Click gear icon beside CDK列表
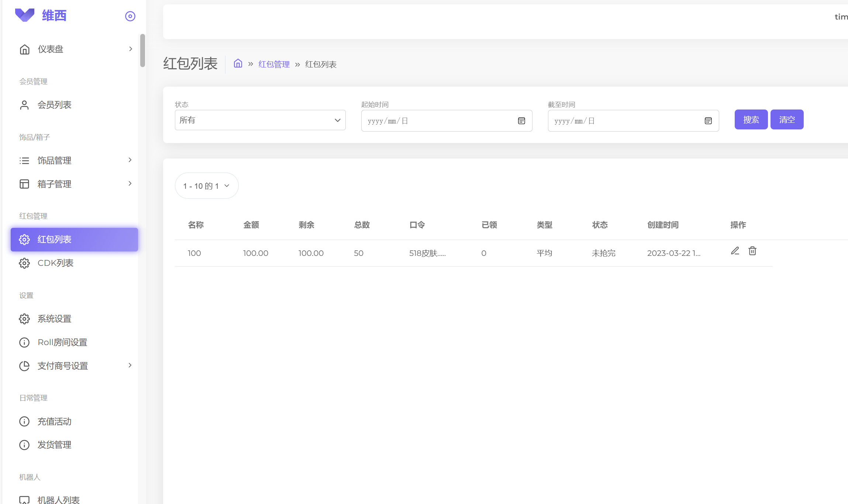 pyautogui.click(x=24, y=263)
